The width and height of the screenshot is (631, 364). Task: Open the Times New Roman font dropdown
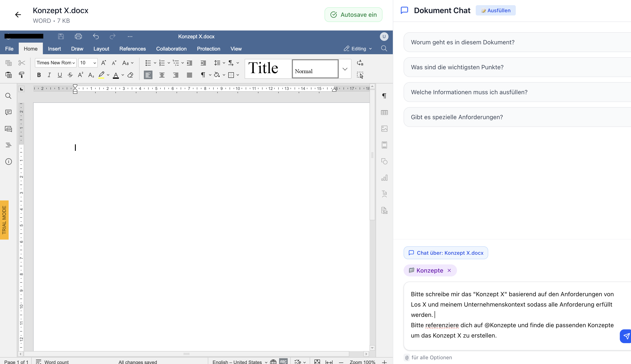56,63
